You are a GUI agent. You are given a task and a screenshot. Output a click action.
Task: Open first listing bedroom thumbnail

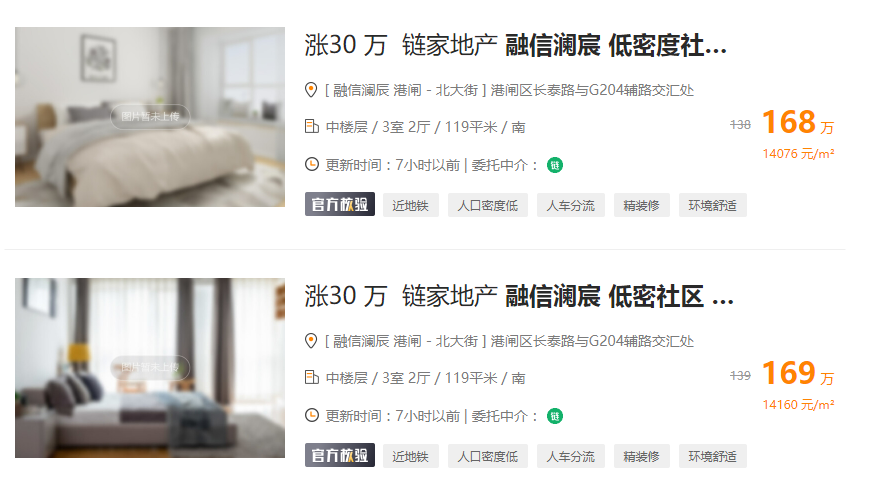point(150,117)
